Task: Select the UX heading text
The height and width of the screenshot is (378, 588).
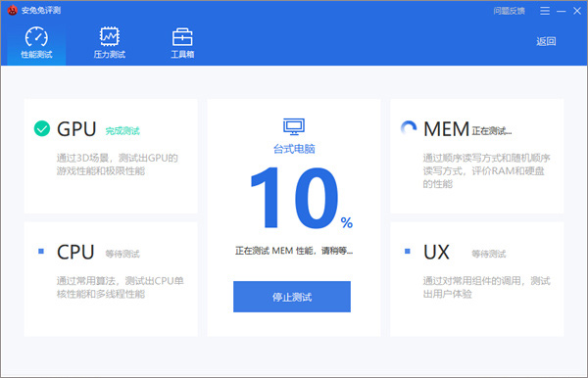Action: pyautogui.click(x=436, y=252)
